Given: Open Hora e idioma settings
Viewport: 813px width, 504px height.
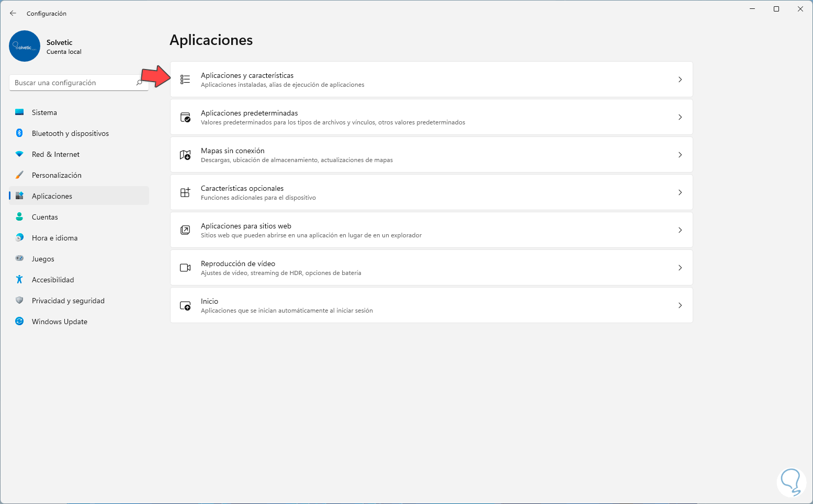Looking at the screenshot, I should (54, 238).
